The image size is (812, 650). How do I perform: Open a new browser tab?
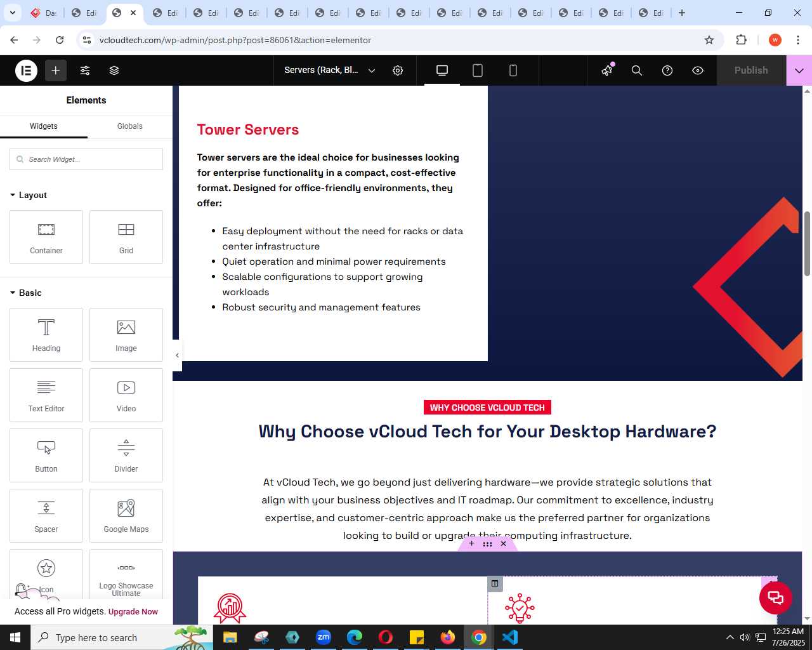pyautogui.click(x=682, y=13)
